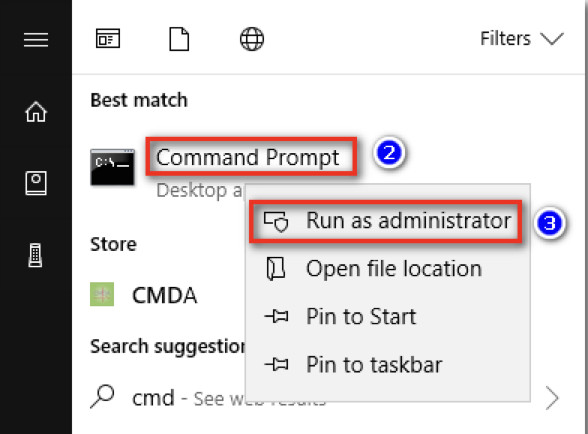
Task: Click the cmd search suggestion text
Action: 153,398
